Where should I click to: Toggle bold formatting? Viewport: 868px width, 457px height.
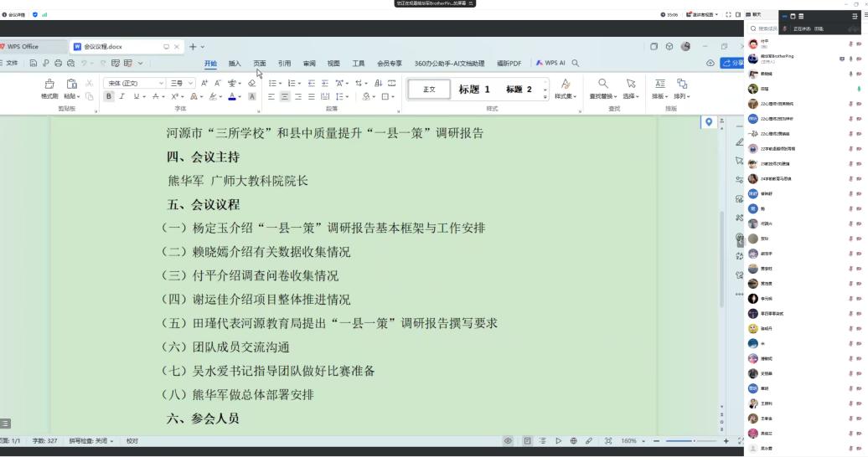point(108,97)
